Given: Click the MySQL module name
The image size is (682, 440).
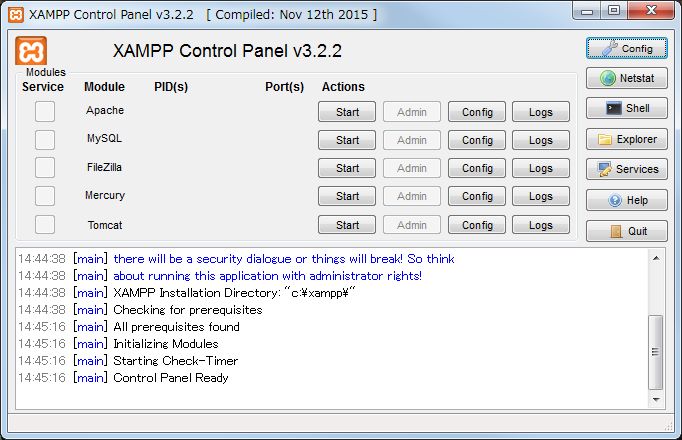Looking at the screenshot, I should (x=104, y=139).
